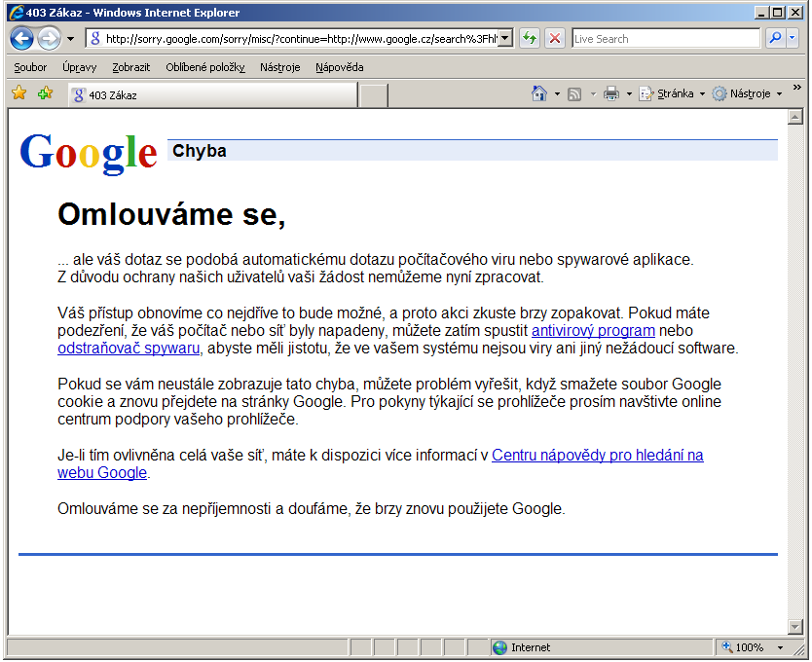Click the Print icon
The height and width of the screenshot is (662, 812).
611,93
